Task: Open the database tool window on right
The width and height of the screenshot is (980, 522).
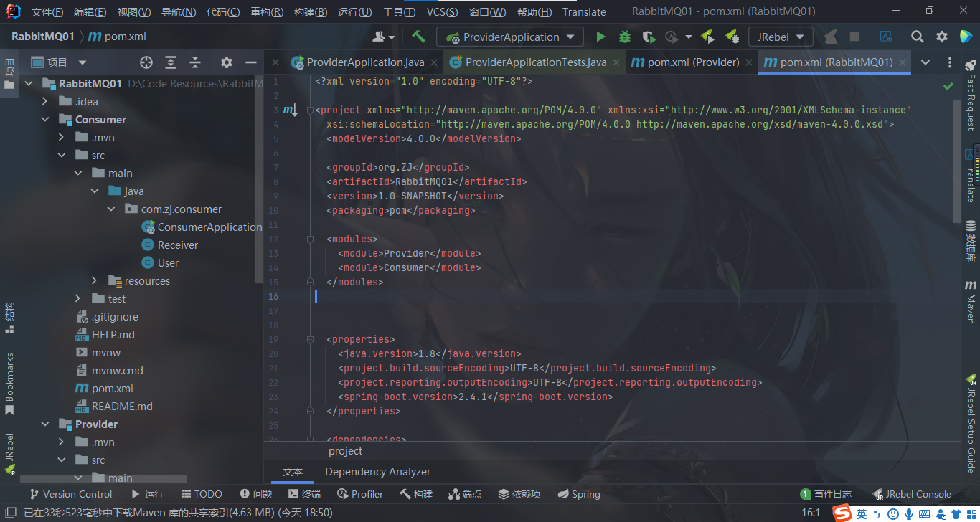Action: point(971,242)
